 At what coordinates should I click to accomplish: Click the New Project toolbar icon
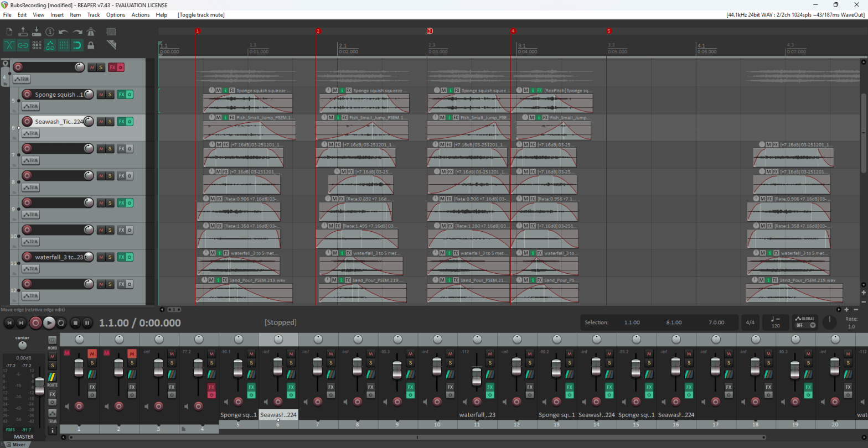tap(9, 32)
